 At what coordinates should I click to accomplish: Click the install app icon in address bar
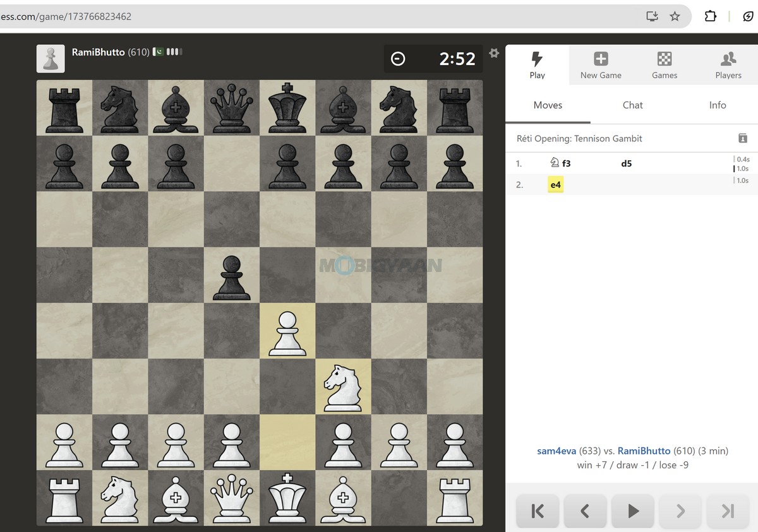653,16
